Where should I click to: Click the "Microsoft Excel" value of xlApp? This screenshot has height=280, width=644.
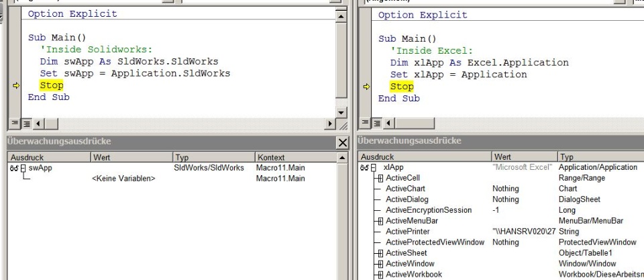[522, 167]
